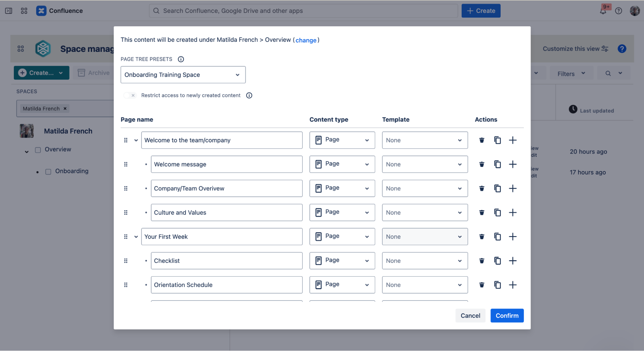Open the Confluence app switcher grid
This screenshot has width=644, height=351.
[x=24, y=11]
